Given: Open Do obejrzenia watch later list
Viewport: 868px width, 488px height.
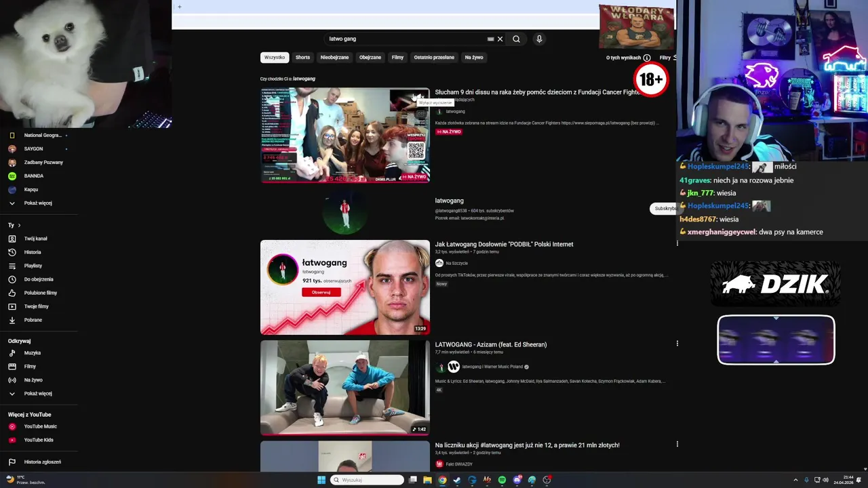Looking at the screenshot, I should tap(39, 279).
